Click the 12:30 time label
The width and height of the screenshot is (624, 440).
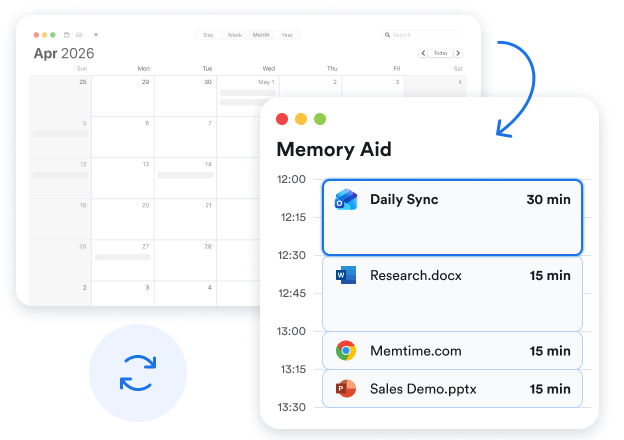(x=292, y=255)
